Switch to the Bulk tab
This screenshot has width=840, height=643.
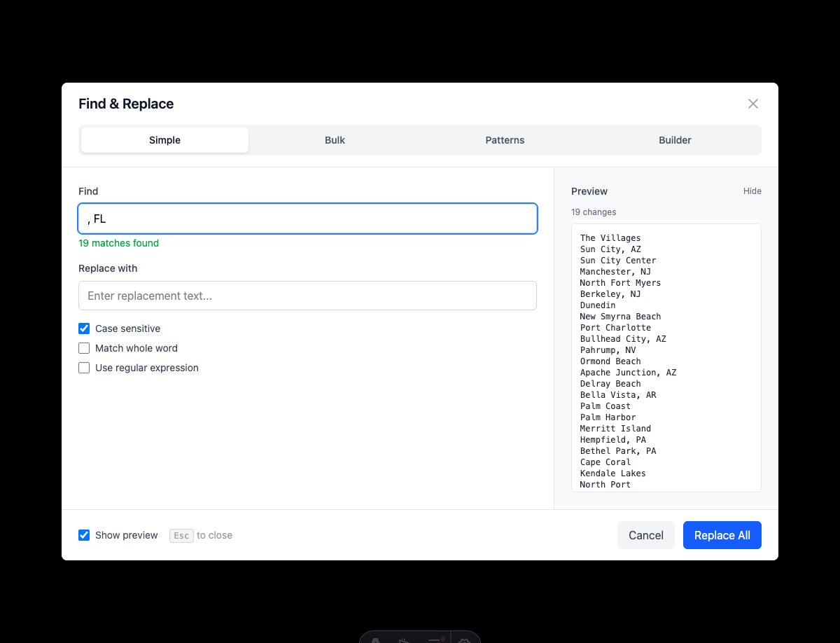335,140
